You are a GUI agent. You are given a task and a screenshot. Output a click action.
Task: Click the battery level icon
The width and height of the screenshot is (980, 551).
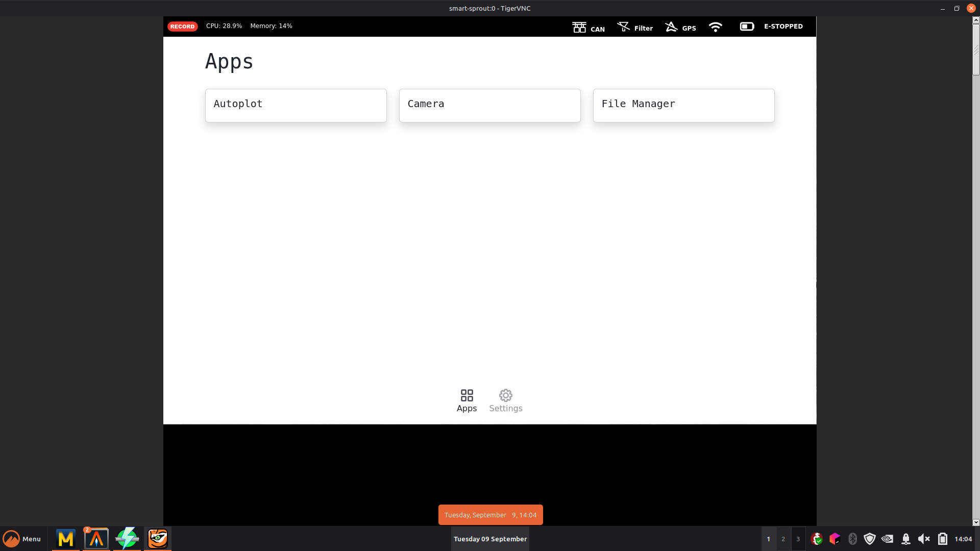[x=747, y=27]
